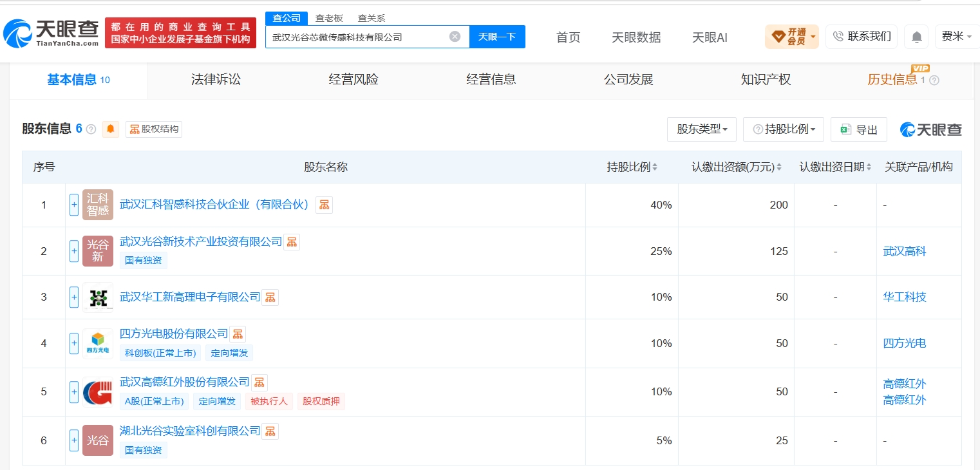Viewport: 980px width, 470px height.
Task: Click the 光谷新 company logo thumbnail
Action: [x=98, y=251]
